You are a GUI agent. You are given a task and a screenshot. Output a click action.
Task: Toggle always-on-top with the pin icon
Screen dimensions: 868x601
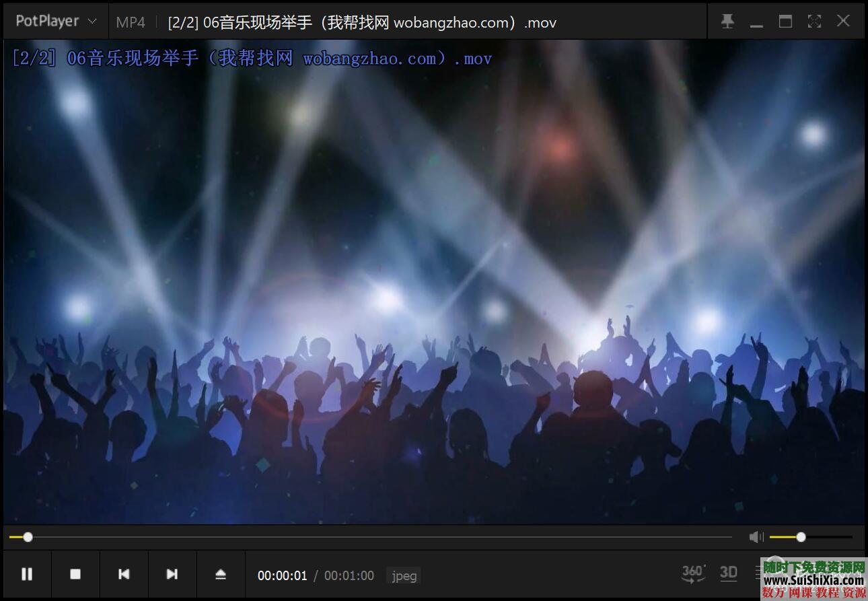(x=727, y=21)
